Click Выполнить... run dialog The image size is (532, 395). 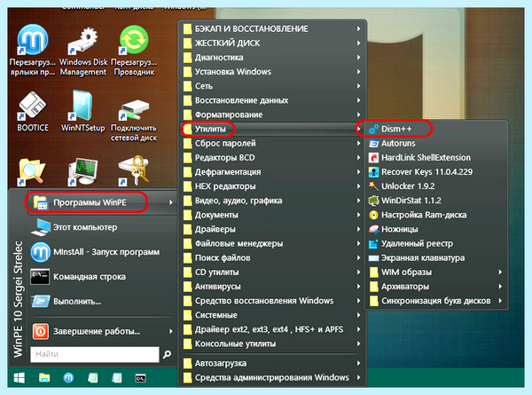pos(102,301)
